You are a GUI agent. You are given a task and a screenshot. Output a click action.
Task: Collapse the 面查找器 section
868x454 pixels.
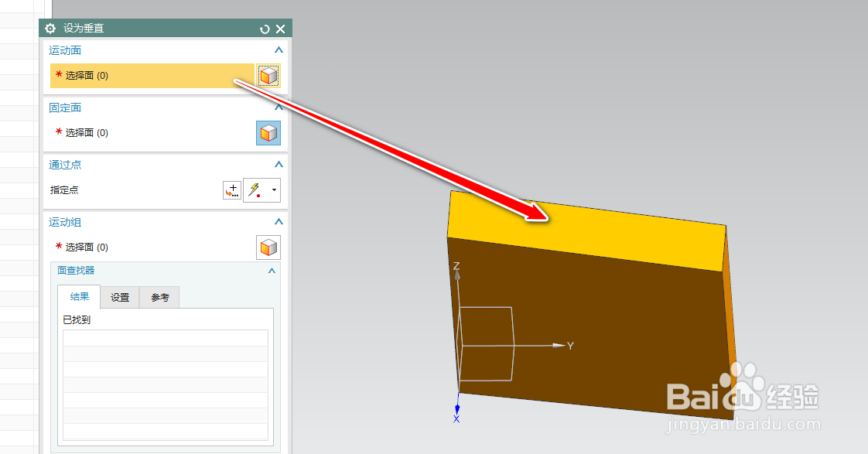(272, 271)
